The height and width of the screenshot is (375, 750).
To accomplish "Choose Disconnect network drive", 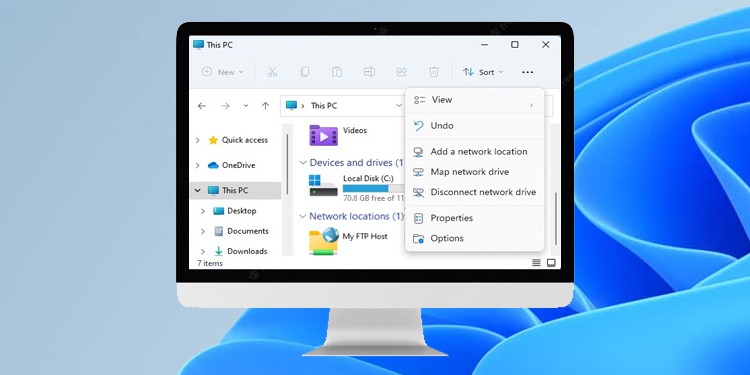I will click(474, 192).
